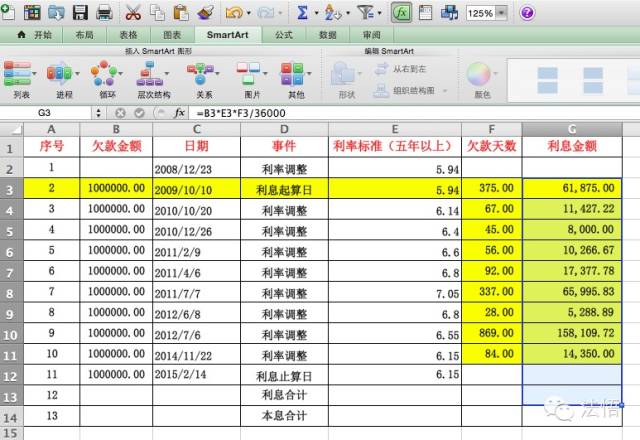Switch to the 布局 tab
640x440 pixels.
tap(84, 35)
